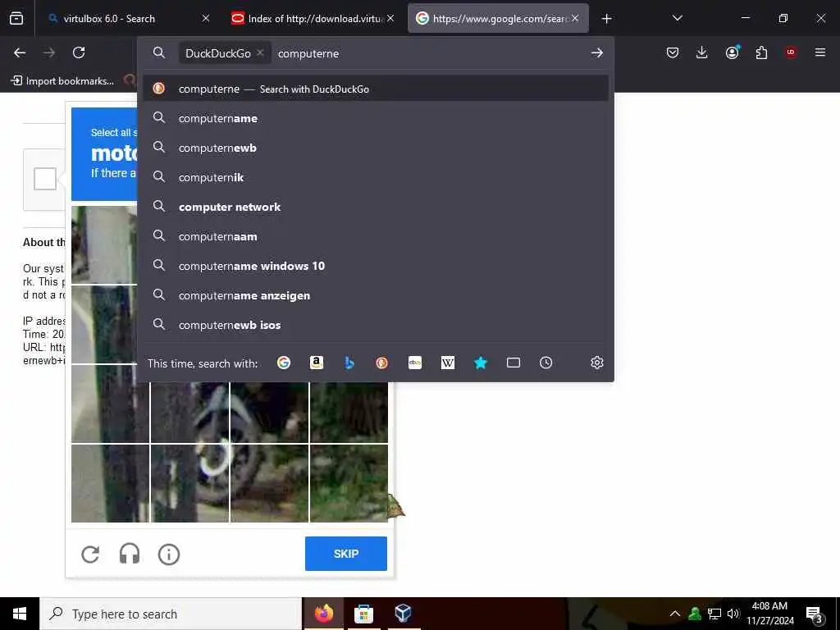Choose the computernik suggestion
The image size is (840, 630).
(x=376, y=177)
